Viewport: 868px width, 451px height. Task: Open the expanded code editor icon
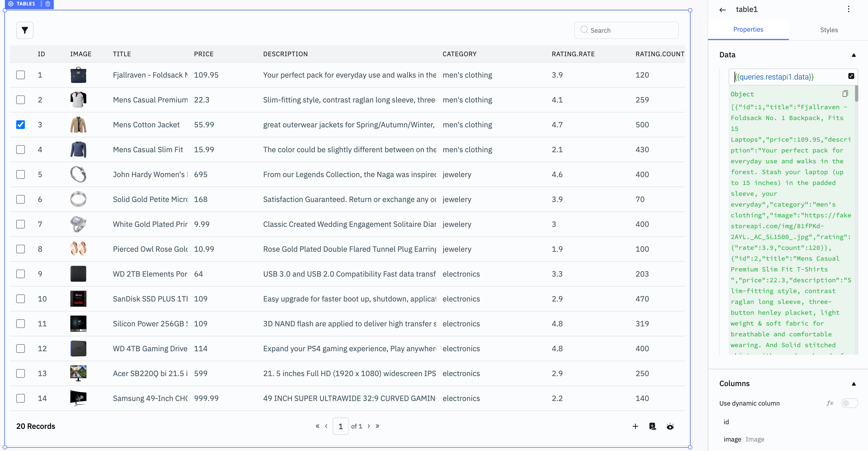pyautogui.click(x=851, y=76)
